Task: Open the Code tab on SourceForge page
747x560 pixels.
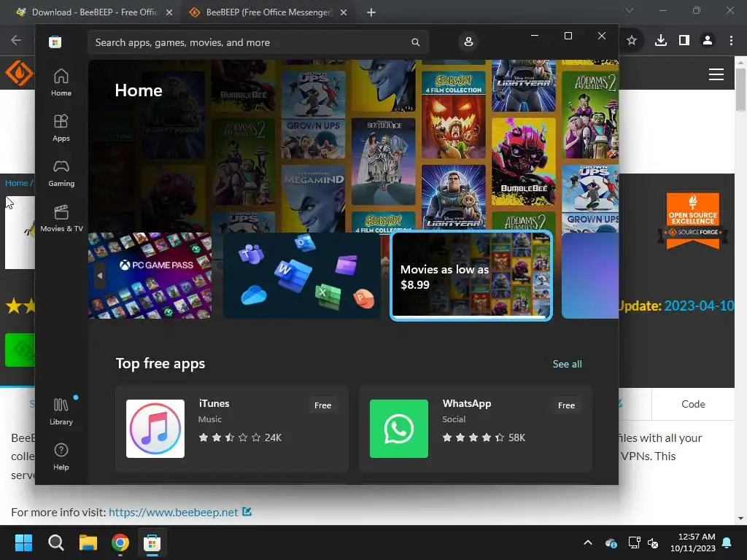Action: (693, 404)
